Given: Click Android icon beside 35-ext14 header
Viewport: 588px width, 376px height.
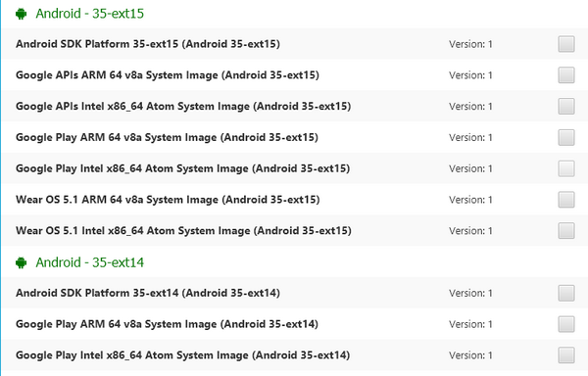Looking at the screenshot, I should coord(21,262).
